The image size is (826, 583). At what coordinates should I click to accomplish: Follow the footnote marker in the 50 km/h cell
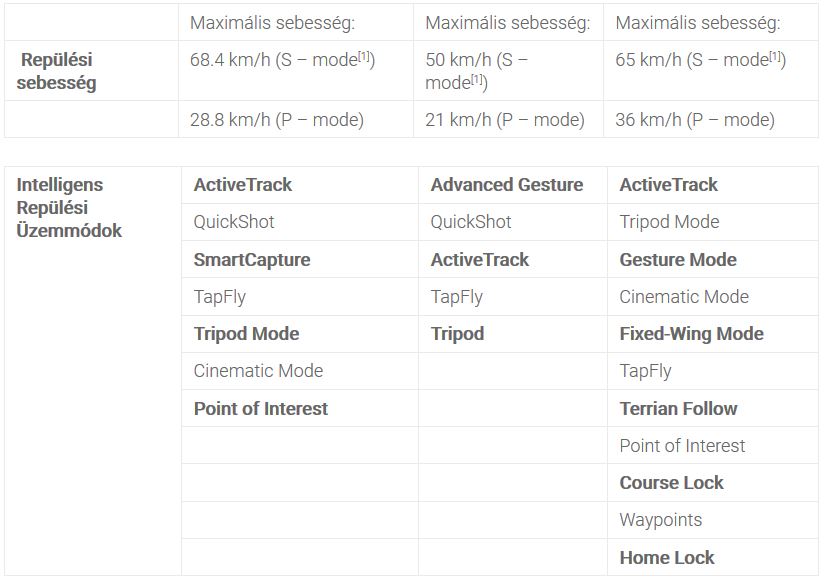point(477,80)
